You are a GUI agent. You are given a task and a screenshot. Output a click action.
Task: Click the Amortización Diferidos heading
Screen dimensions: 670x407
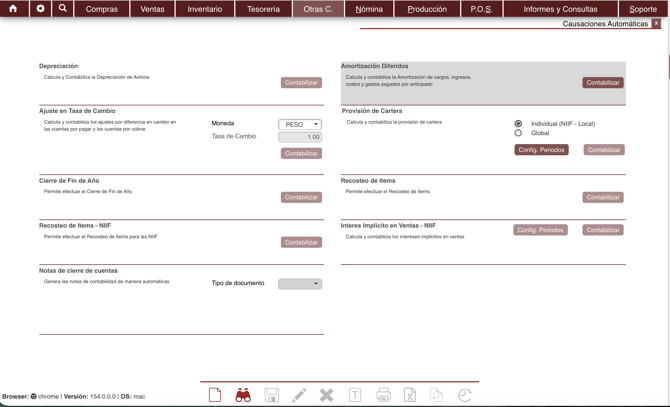[x=375, y=66]
